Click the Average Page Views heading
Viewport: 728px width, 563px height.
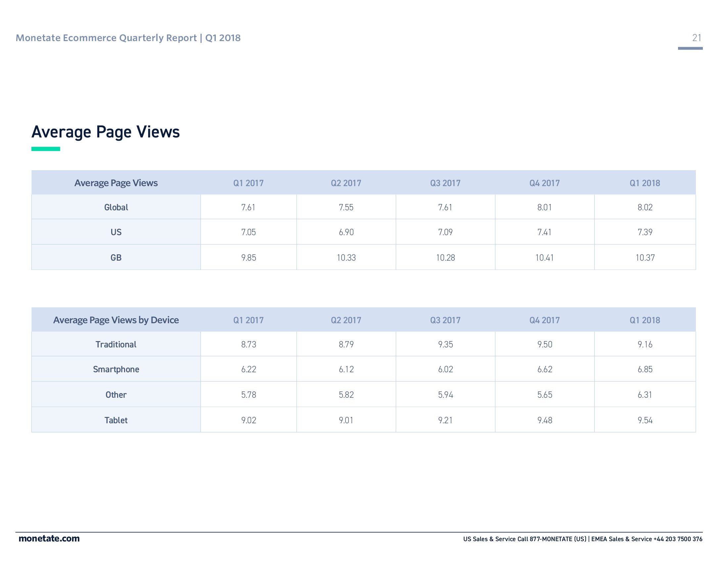105,132
